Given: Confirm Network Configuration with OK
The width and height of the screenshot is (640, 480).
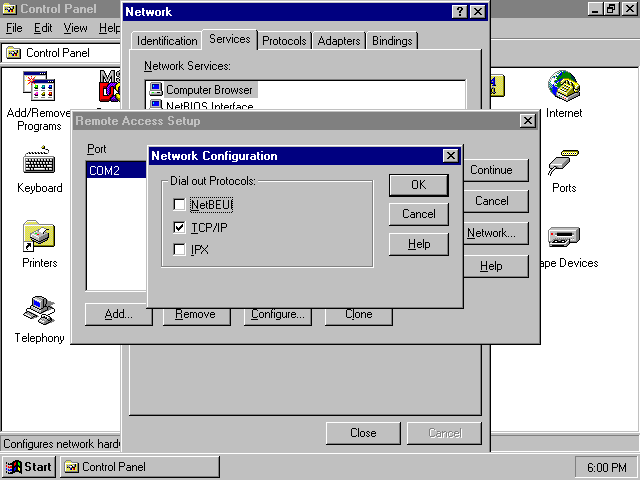Looking at the screenshot, I should coord(419,185).
